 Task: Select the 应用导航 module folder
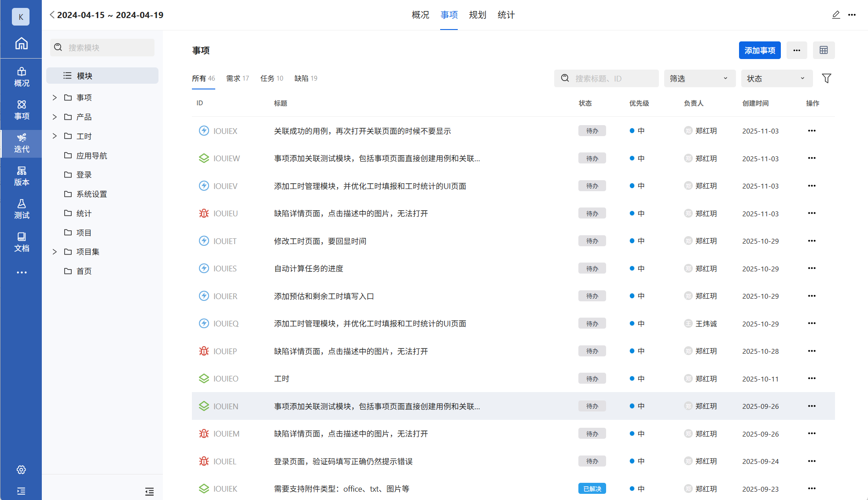[92, 156]
